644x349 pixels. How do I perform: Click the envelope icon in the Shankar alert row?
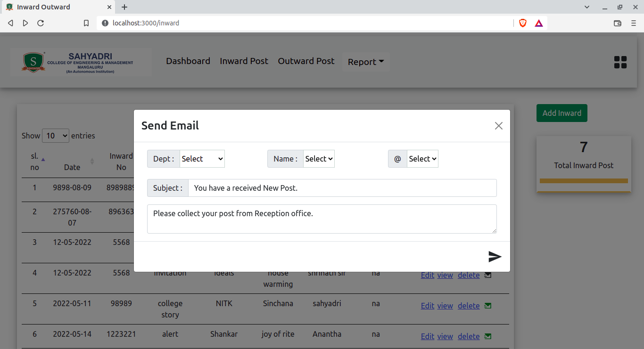point(487,336)
